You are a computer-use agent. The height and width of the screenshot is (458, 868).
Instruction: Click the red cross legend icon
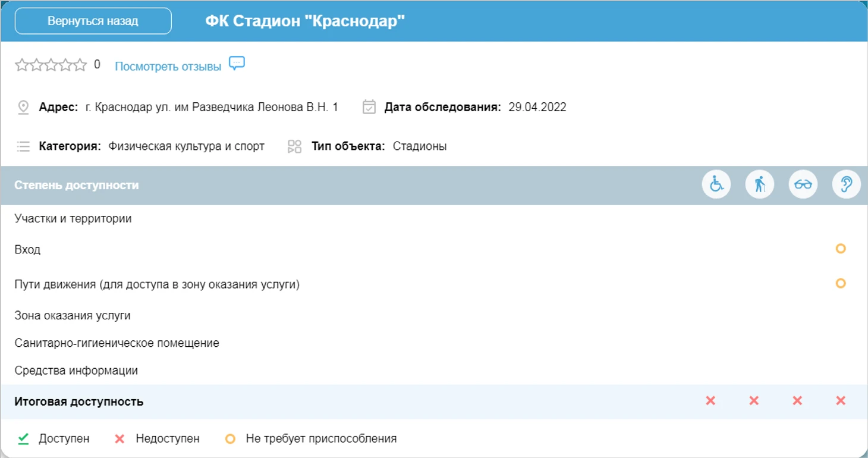(x=119, y=439)
